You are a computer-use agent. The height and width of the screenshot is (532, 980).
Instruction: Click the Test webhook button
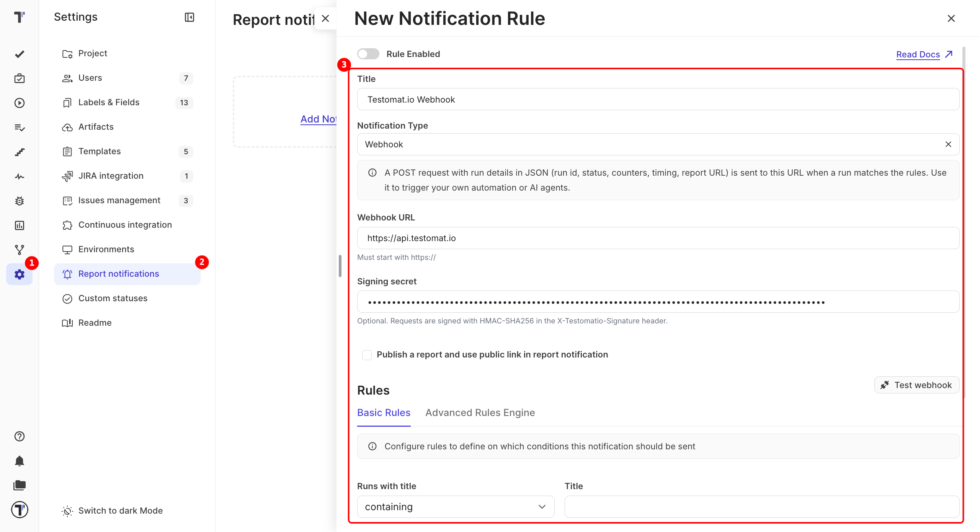coord(916,385)
